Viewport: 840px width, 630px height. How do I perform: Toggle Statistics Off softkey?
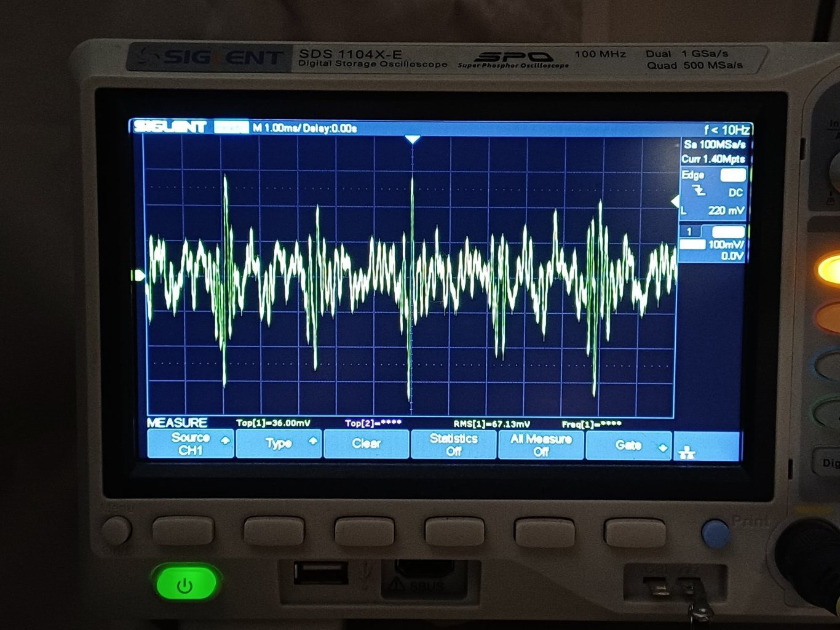[x=454, y=444]
